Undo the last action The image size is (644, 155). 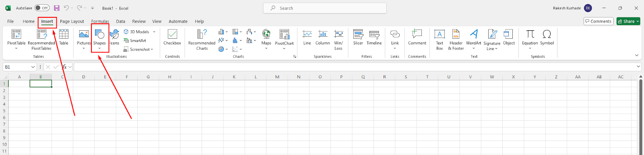pyautogui.click(x=66, y=8)
